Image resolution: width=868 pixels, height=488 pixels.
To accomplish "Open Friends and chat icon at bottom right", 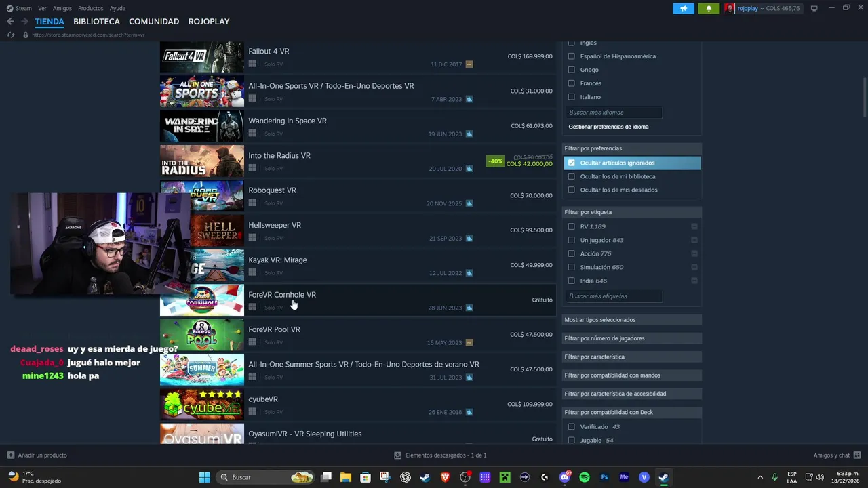I will click(x=857, y=455).
